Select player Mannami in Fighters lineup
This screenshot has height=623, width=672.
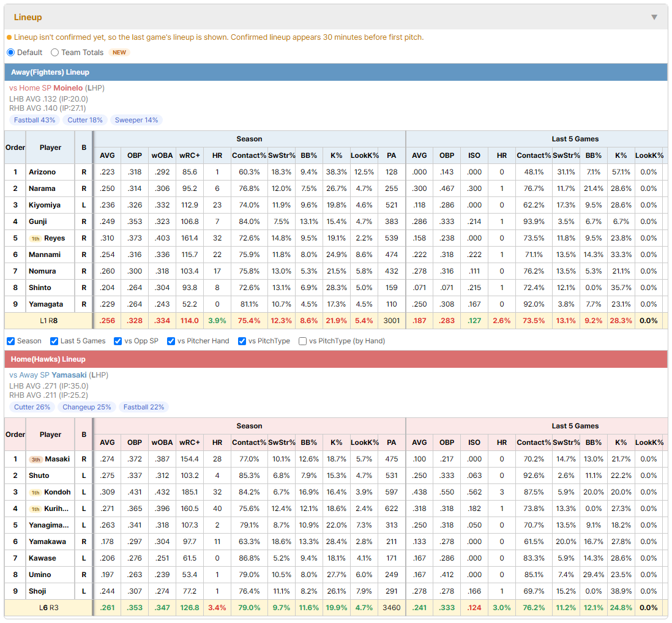[x=45, y=255]
